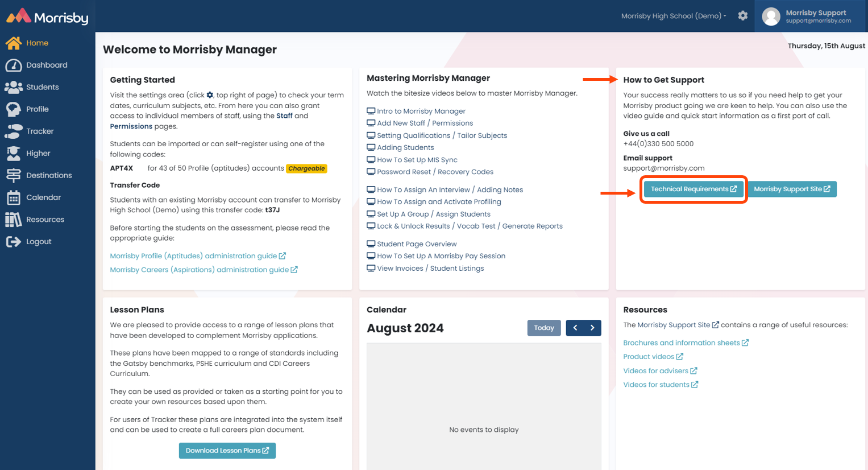Click the t37J transfer code
This screenshot has width=868, height=470.
pos(273,210)
